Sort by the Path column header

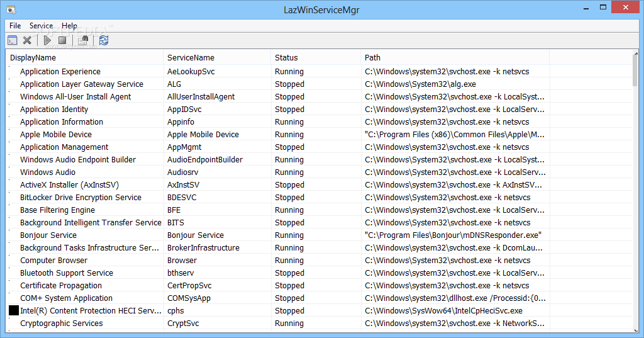click(x=455, y=57)
